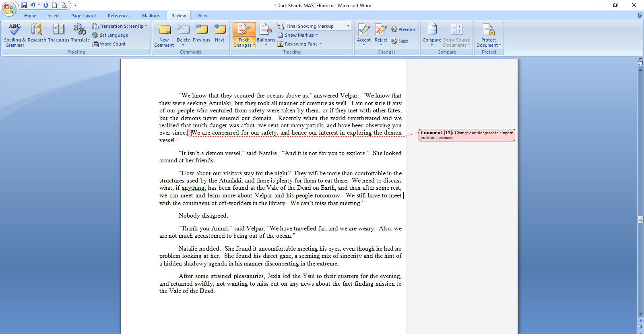This screenshot has width=644, height=334.
Task: Open the Balloons dropdown options
Action: [x=266, y=35]
